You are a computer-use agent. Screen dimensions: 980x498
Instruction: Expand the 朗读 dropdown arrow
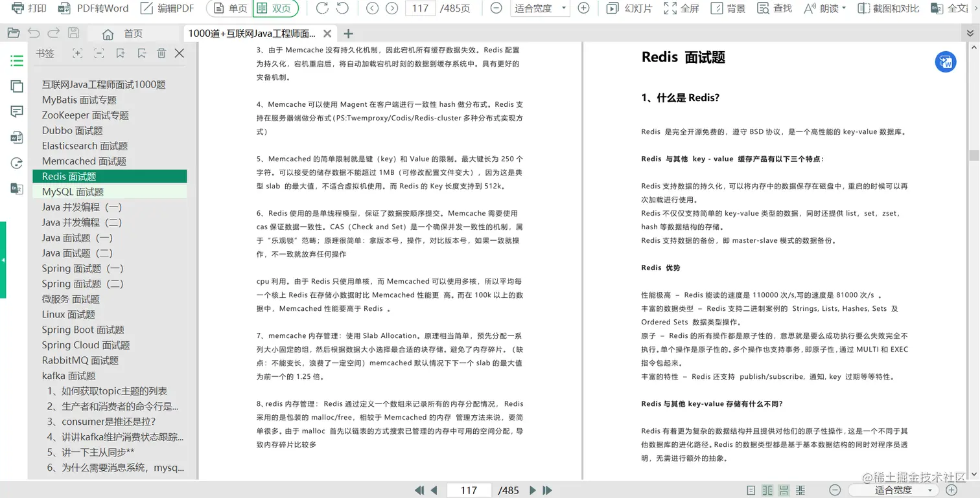point(844,9)
